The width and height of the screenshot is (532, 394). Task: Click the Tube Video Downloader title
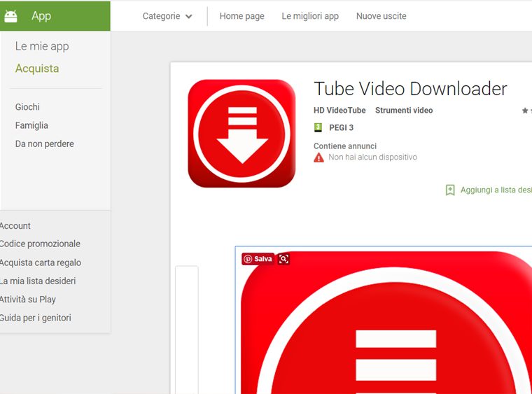pos(410,89)
